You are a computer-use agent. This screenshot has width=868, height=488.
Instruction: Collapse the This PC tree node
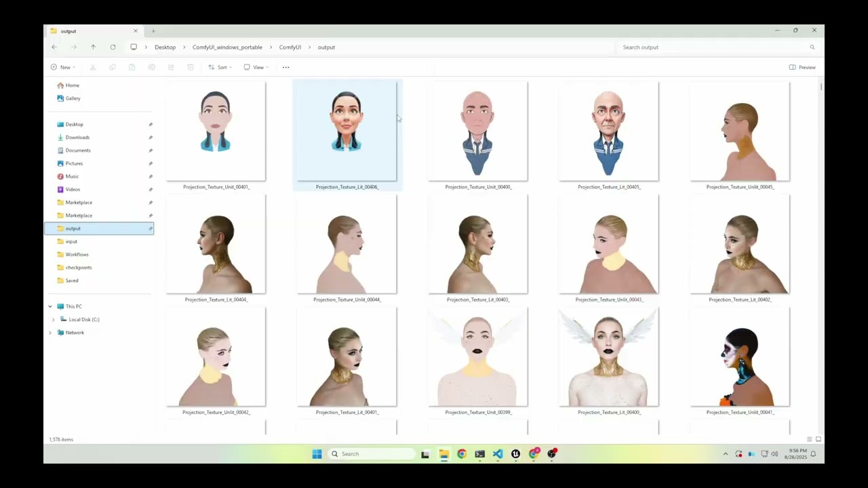pyautogui.click(x=50, y=306)
